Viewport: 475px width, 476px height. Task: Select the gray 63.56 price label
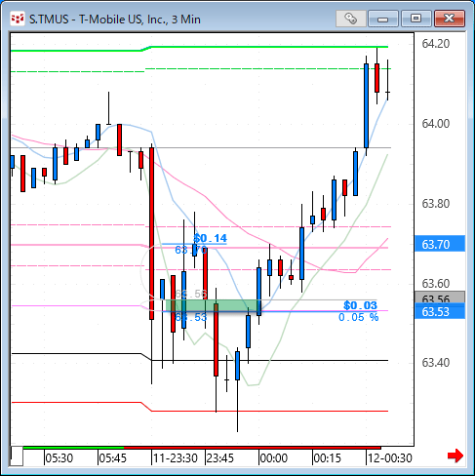[440, 297]
